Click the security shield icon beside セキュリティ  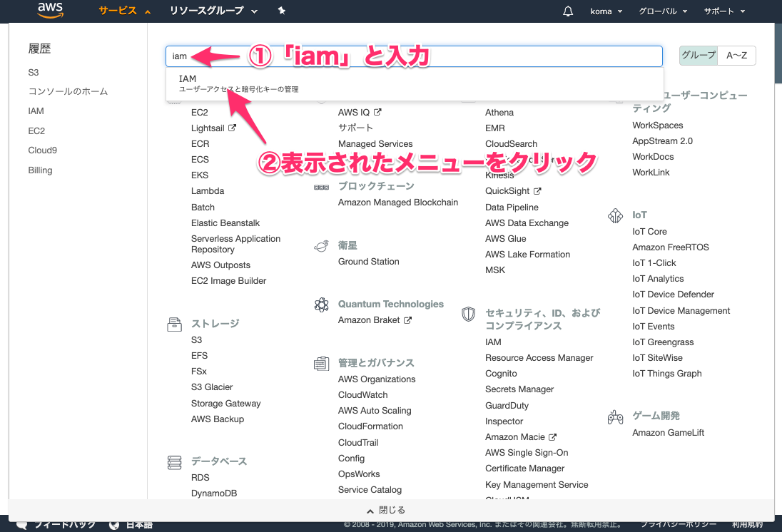[x=469, y=314]
